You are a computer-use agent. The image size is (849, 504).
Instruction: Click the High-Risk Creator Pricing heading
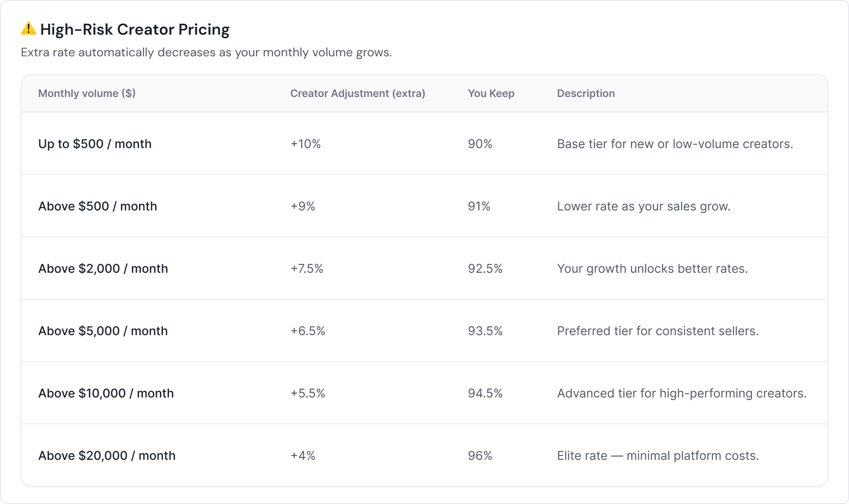pyautogui.click(x=135, y=29)
